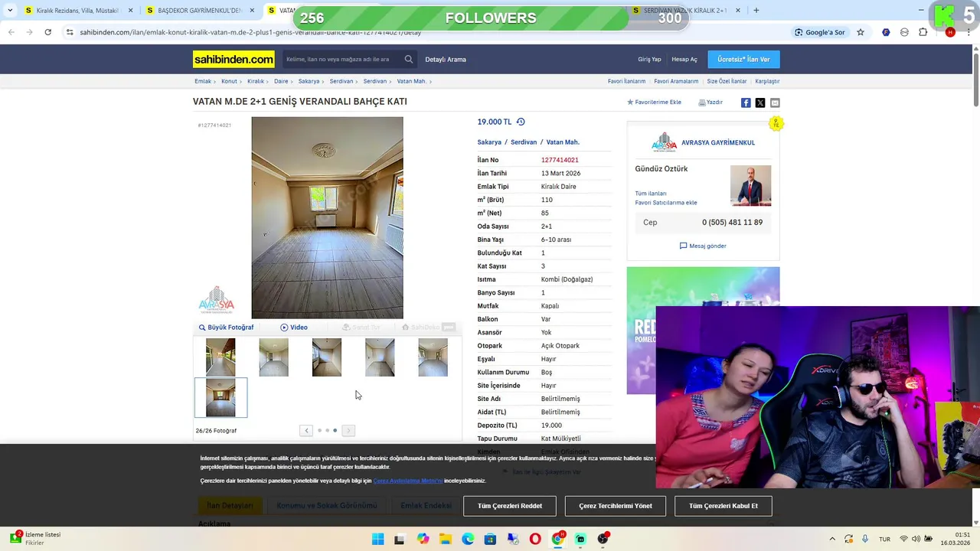Play the listing Video
Viewport: 980px width, 551px height.
pos(294,327)
